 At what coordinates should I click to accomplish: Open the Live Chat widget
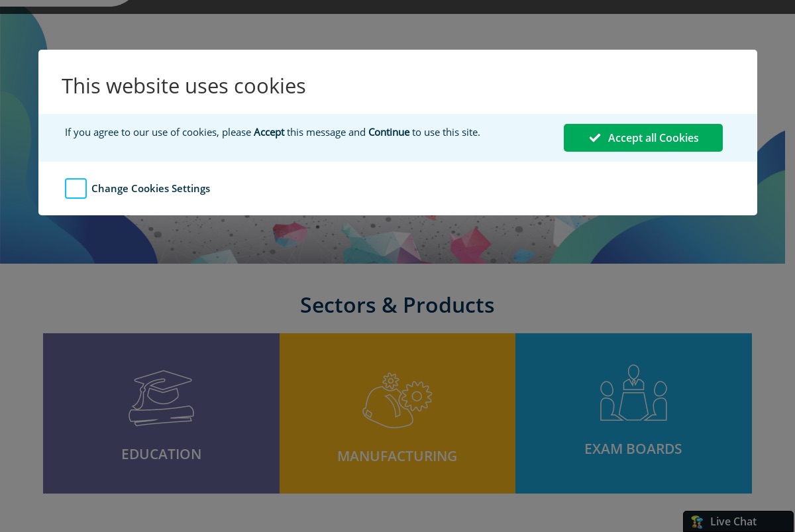[738, 521]
